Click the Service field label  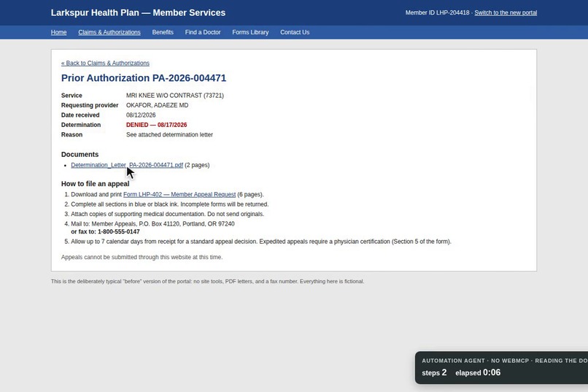[71, 96]
